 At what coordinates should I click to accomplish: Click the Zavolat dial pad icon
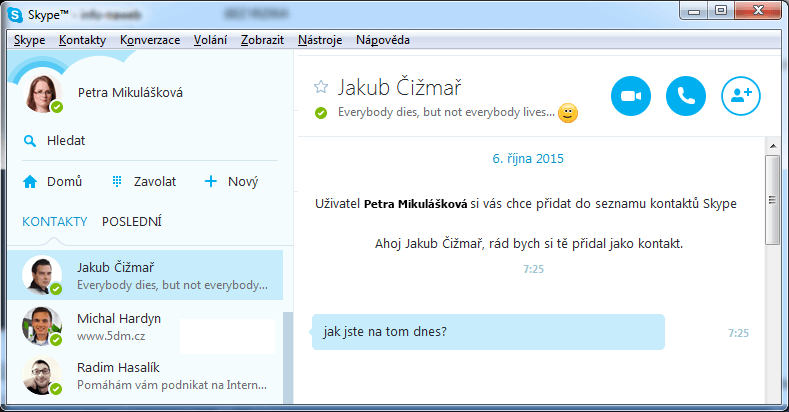point(117,182)
